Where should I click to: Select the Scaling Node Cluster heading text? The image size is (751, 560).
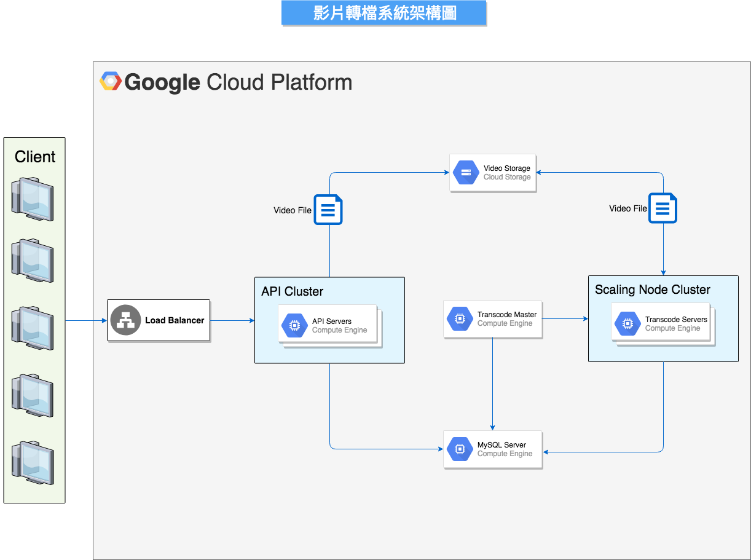[652, 290]
